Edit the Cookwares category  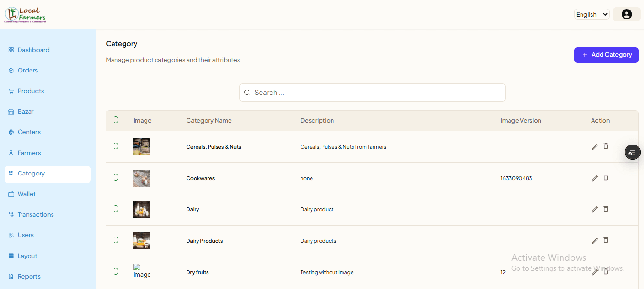594,178
